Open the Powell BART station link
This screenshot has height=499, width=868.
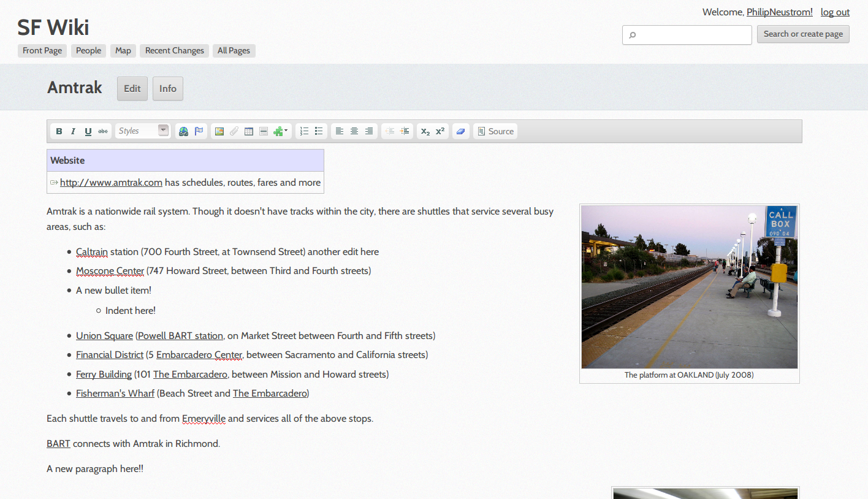tap(181, 336)
